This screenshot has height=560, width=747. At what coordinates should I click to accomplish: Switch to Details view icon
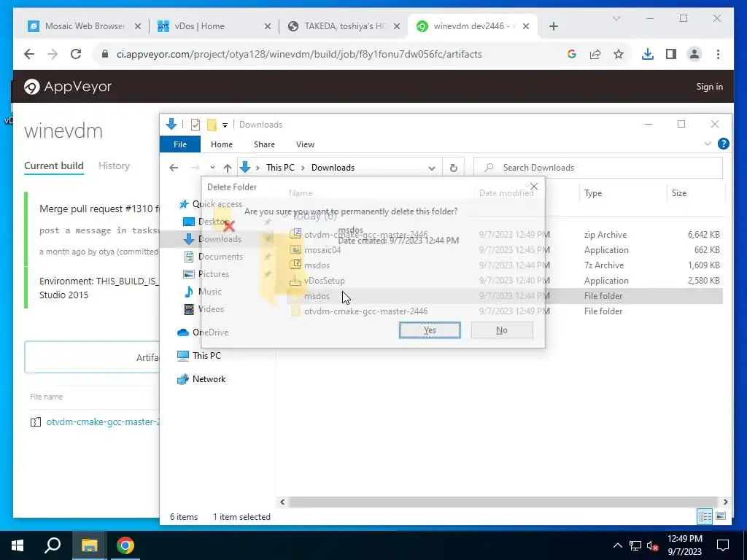click(x=705, y=516)
